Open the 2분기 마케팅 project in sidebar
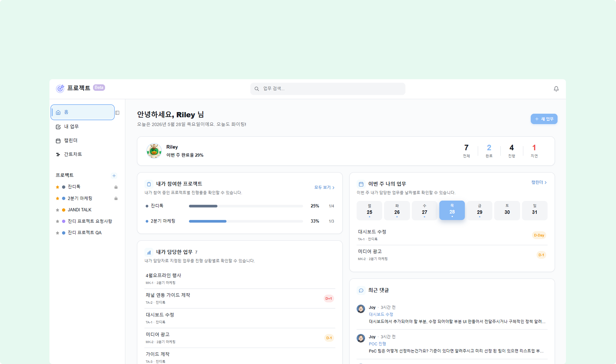This screenshot has width=616, height=364. (x=80, y=198)
